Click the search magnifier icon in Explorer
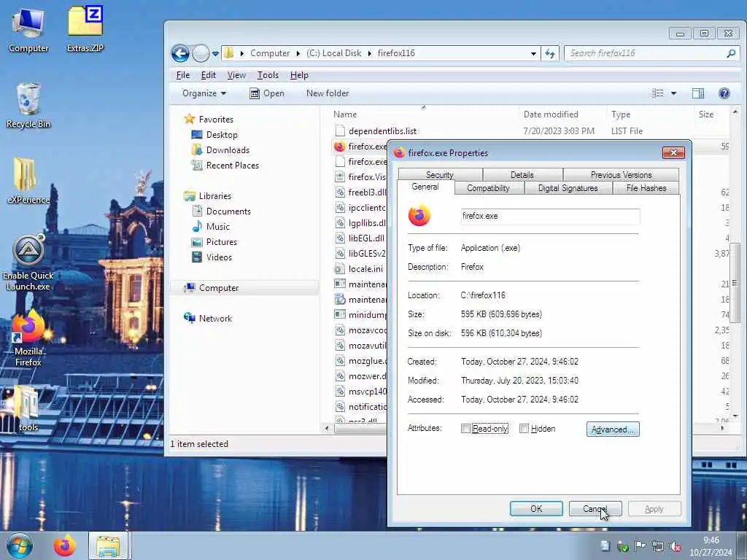 [x=731, y=53]
